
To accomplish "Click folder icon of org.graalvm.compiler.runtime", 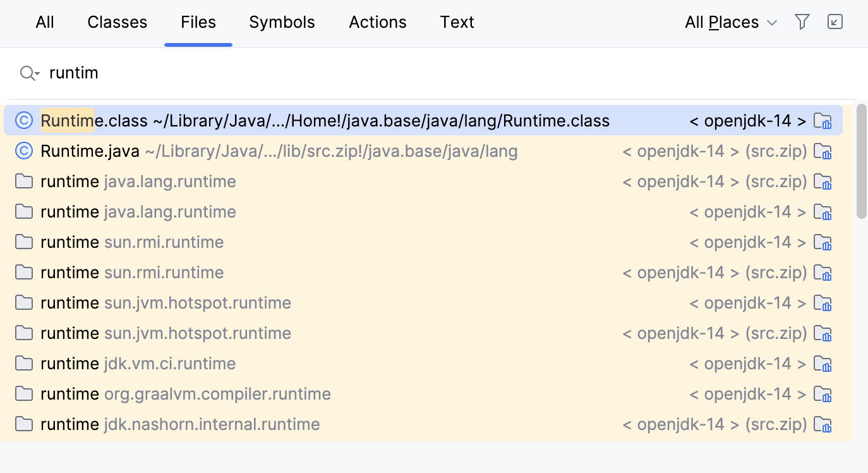I will [24, 394].
